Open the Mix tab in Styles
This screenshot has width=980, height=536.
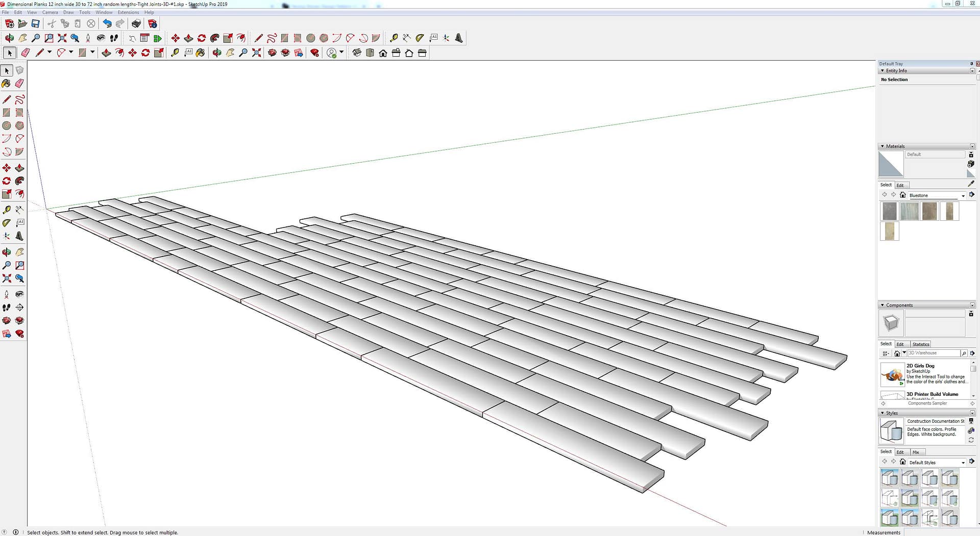(916, 452)
